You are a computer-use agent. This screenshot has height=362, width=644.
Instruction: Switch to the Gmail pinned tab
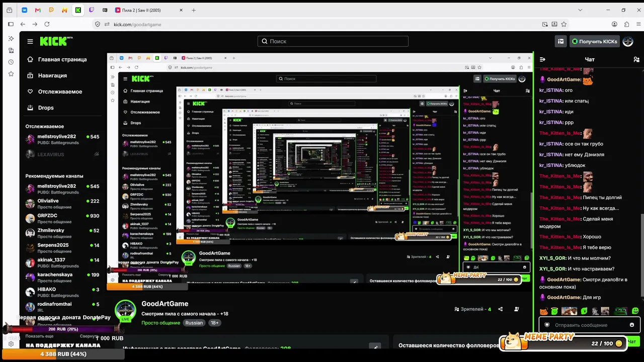[x=38, y=10]
